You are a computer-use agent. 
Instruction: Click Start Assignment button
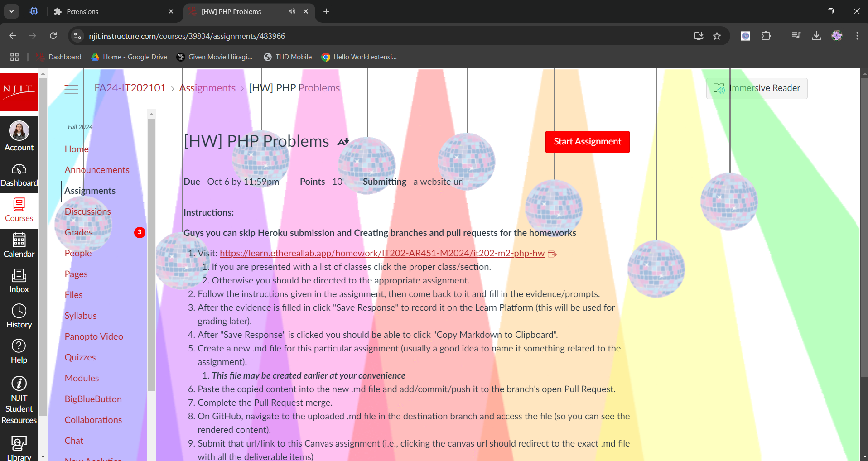pyautogui.click(x=587, y=142)
